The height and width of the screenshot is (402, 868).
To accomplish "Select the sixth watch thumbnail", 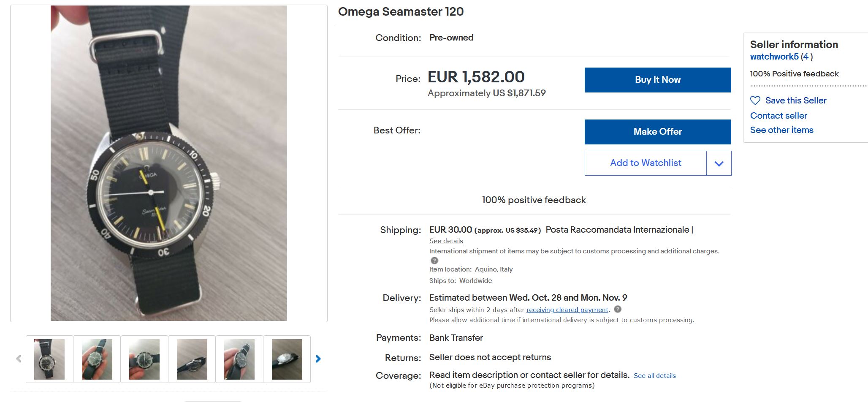I will click(x=287, y=359).
